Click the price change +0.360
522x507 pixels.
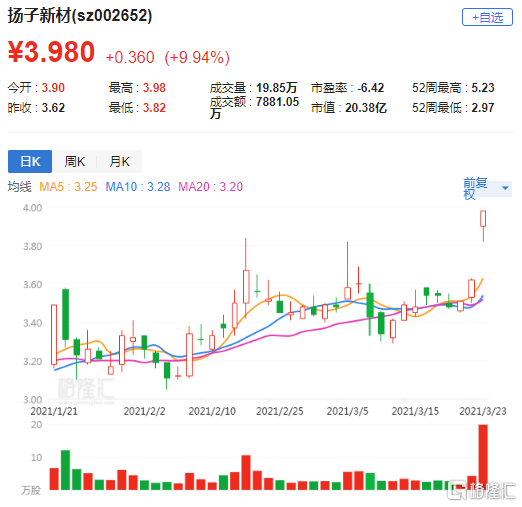tap(130, 57)
